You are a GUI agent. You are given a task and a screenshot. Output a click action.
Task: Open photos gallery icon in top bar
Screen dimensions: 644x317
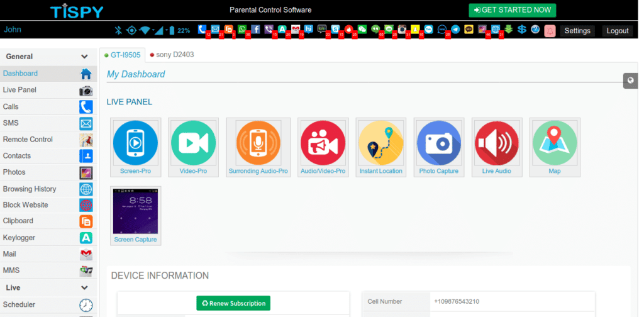pyautogui.click(x=482, y=29)
